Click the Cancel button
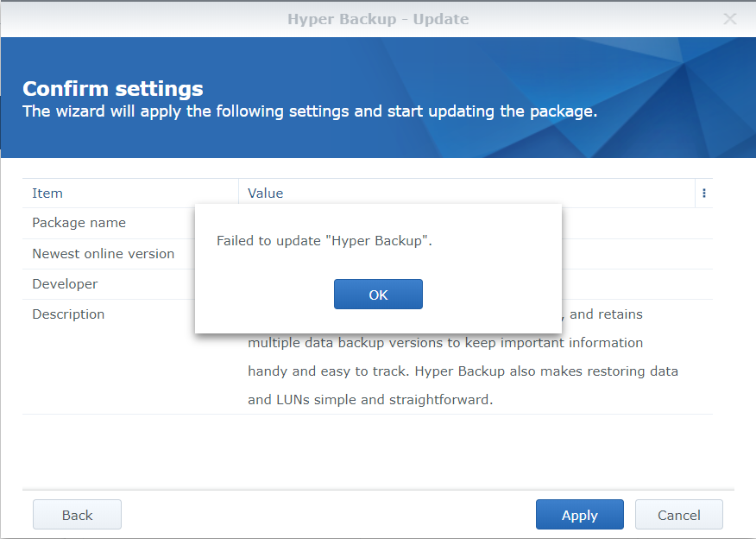Viewport: 756px width, 539px height. (678, 515)
